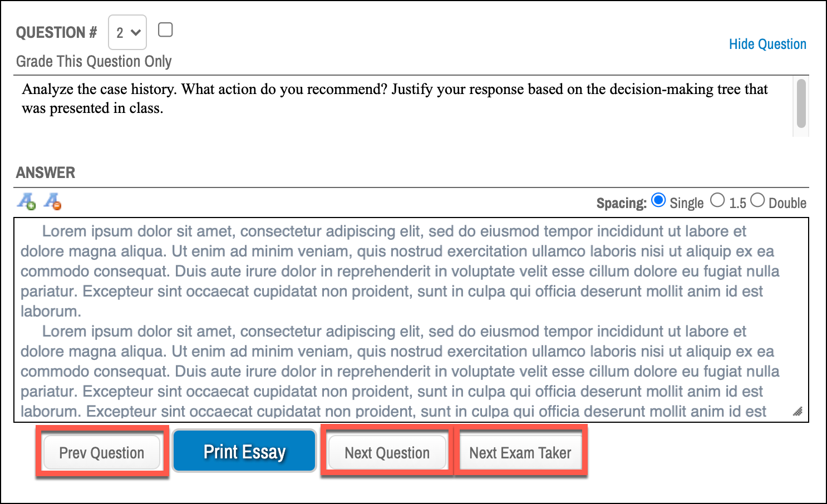Click the question text scrollbar

click(801, 103)
